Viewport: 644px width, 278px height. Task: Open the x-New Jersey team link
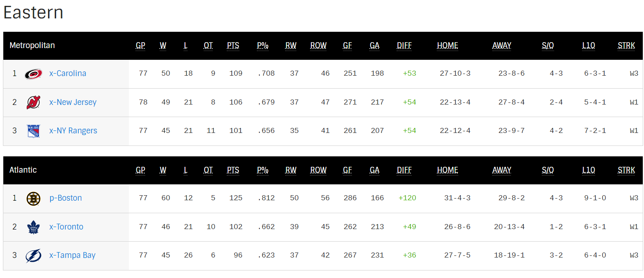73,102
